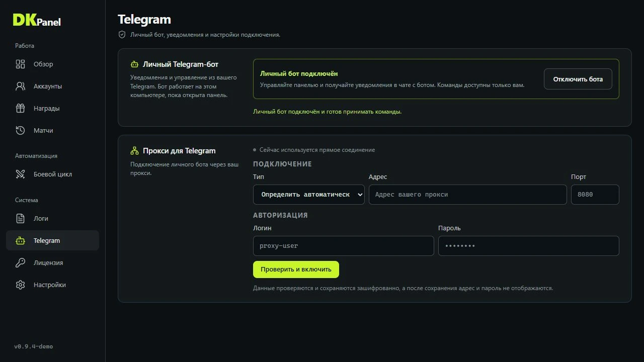Click the АВТОРИЗАЦИЯ section label

pos(280,215)
